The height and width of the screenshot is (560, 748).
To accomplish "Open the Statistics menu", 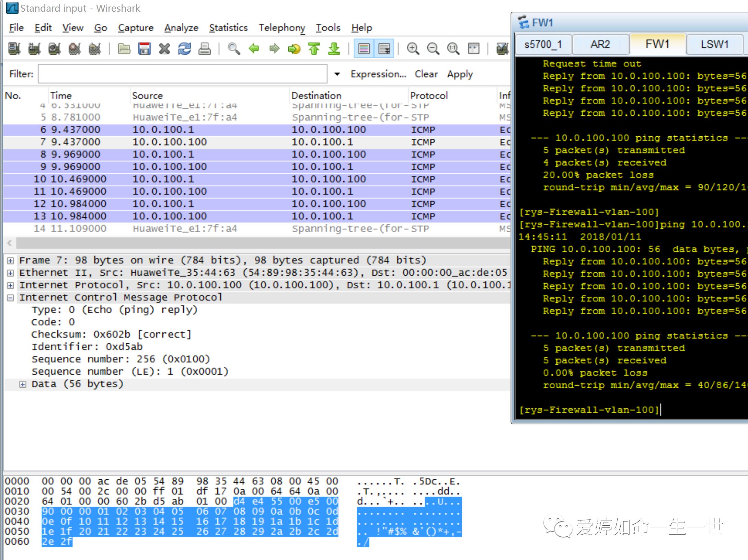I will click(x=228, y=28).
